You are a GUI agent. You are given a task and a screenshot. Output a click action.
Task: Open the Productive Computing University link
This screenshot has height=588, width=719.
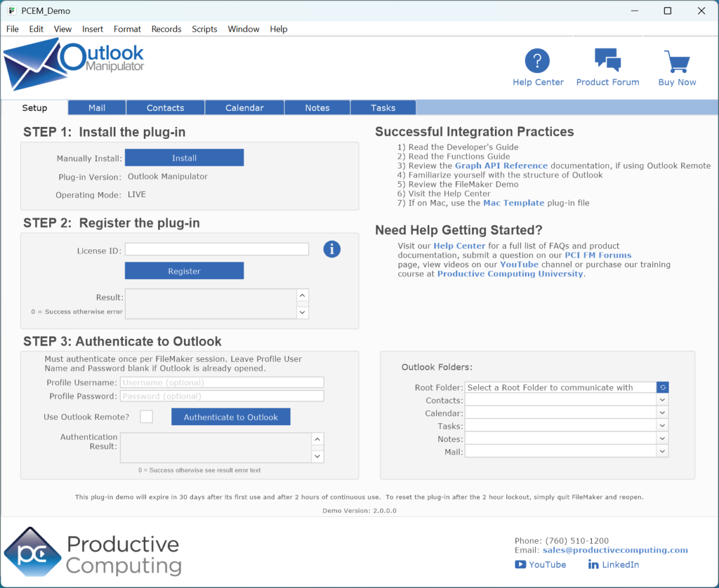coord(510,274)
